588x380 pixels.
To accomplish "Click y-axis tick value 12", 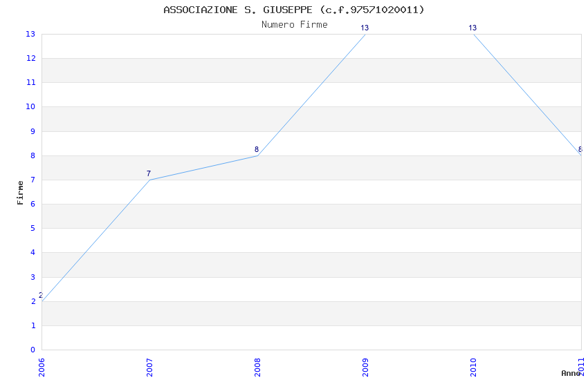I will click(30, 58).
